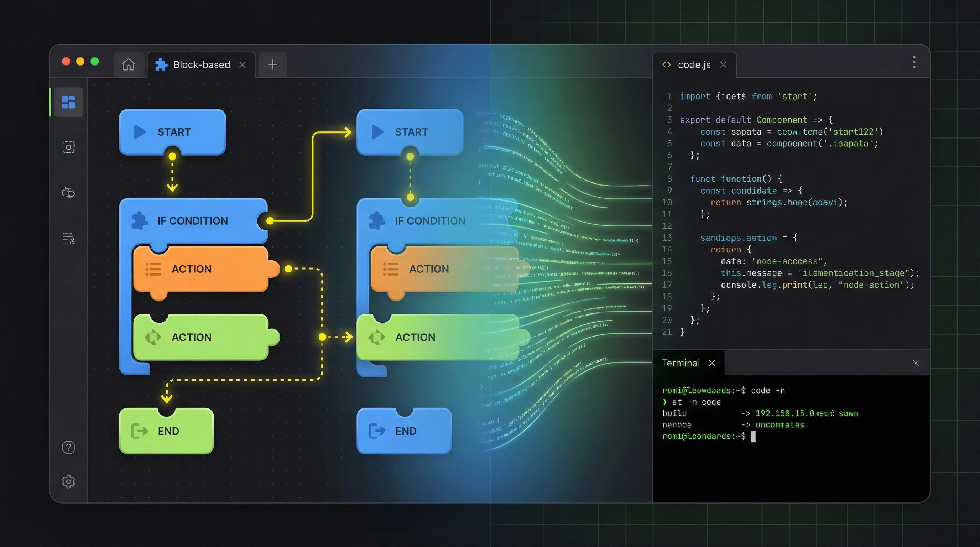Switch to the Block-based tab
Viewport: 980px width, 547px height.
(x=202, y=65)
